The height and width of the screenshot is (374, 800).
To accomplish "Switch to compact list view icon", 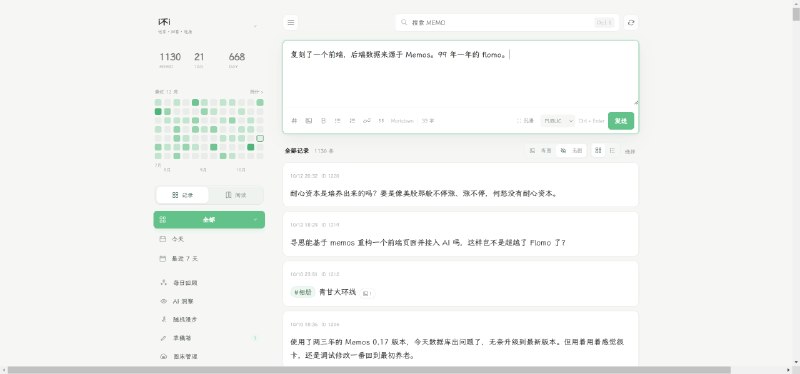I will tap(612, 151).
